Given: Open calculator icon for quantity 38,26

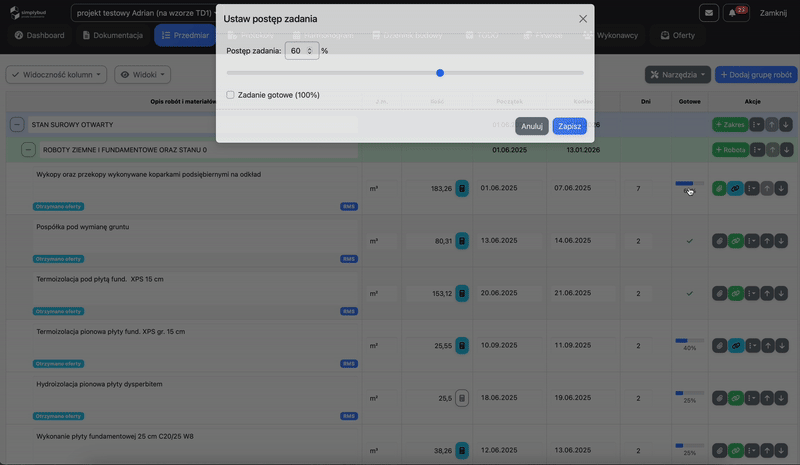Looking at the screenshot, I should 462,450.
